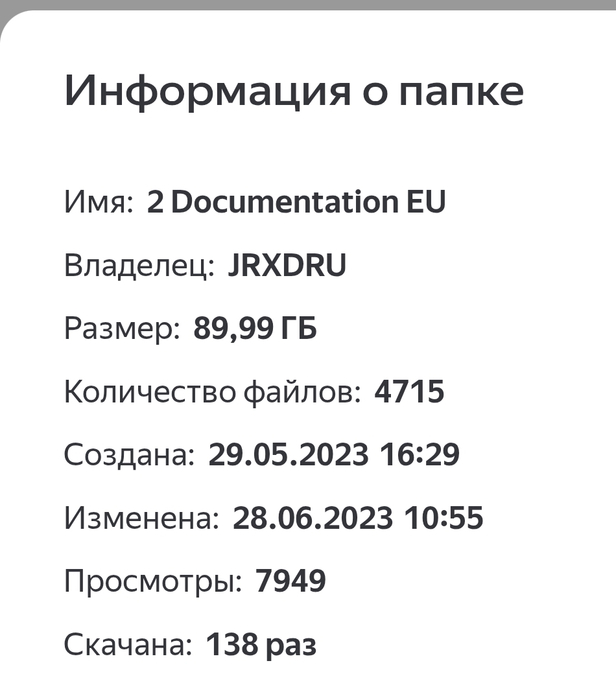Click the creation date 29.05.2023

pos(288,455)
